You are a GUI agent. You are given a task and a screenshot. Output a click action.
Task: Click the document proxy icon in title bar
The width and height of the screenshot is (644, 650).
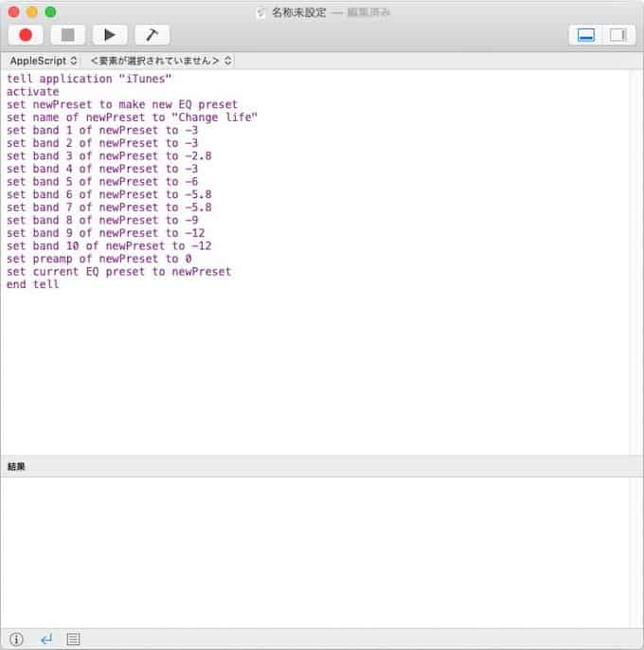[x=261, y=12]
